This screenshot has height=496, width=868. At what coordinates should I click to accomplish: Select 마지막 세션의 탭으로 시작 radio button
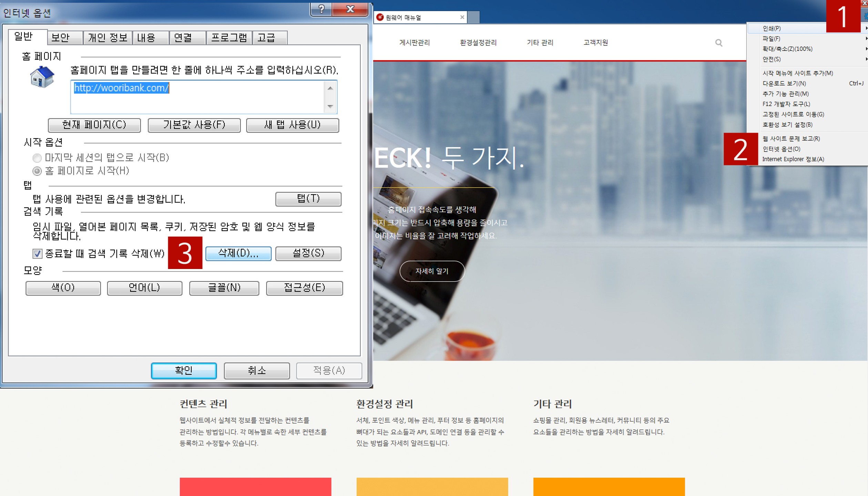coord(37,158)
